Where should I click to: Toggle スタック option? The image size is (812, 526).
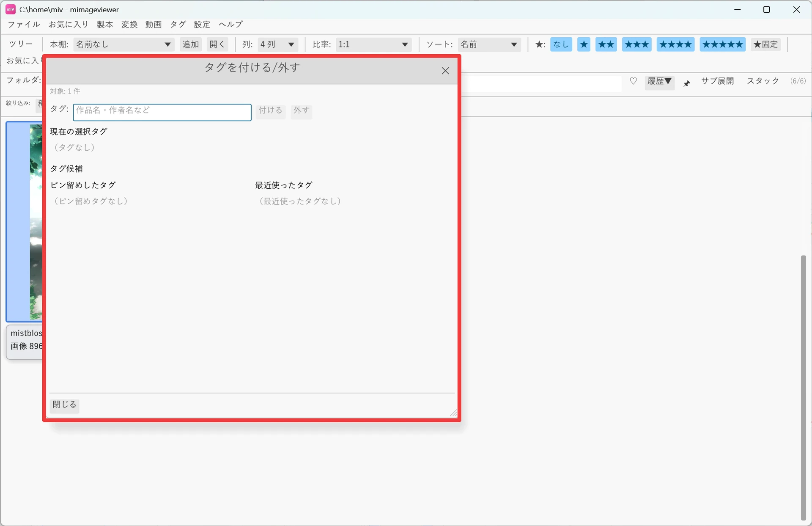(763, 81)
